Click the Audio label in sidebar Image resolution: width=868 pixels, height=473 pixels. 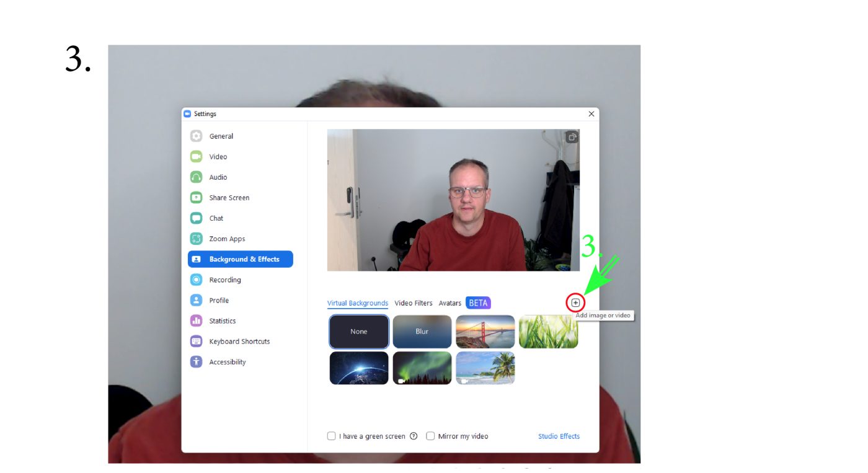point(218,177)
